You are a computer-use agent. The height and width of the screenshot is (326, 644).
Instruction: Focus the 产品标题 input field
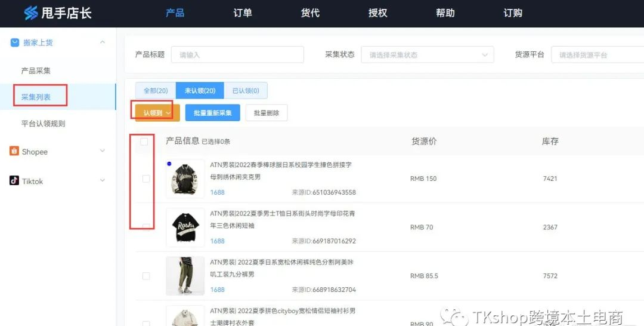[237, 55]
